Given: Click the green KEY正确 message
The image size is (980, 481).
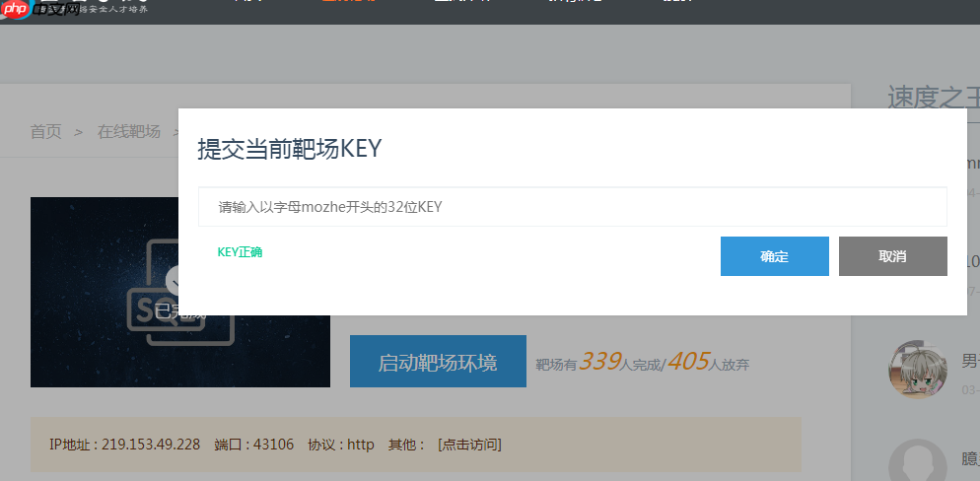Looking at the screenshot, I should click(240, 252).
